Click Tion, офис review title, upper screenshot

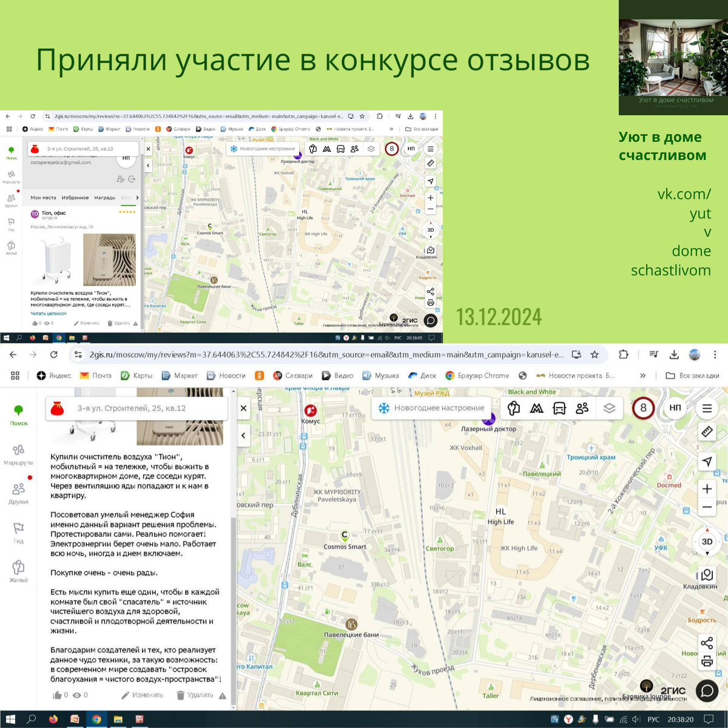(x=54, y=213)
